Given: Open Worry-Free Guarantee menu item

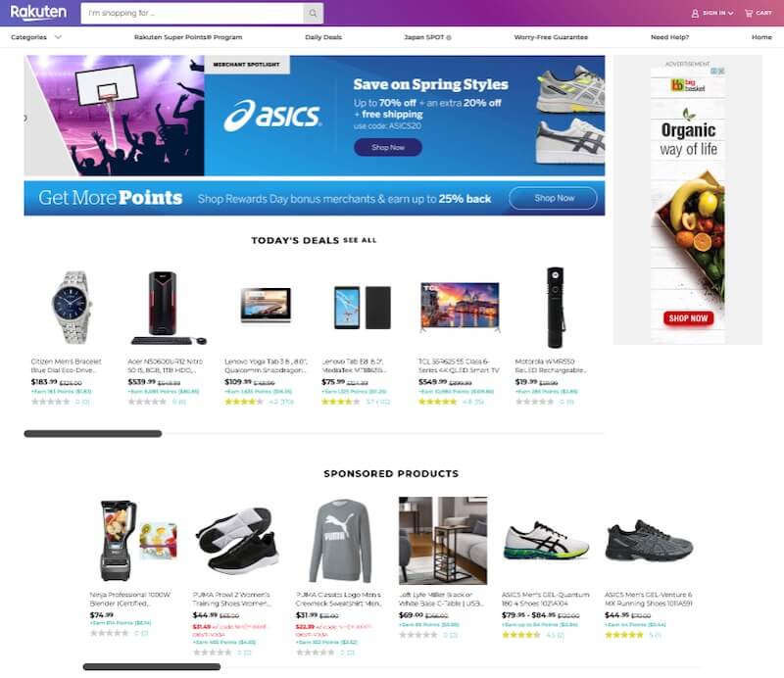Looking at the screenshot, I should 551,37.
